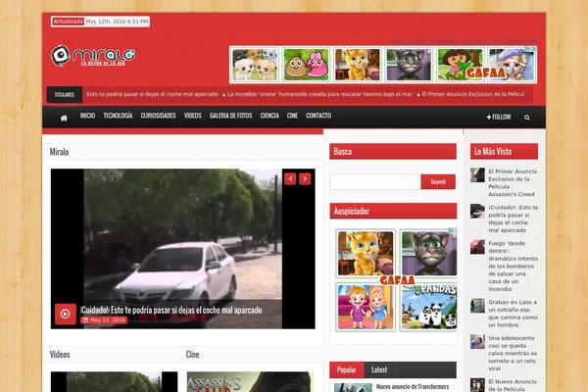Click the home icon in navigation bar
This screenshot has height=392, width=588.
(x=64, y=118)
